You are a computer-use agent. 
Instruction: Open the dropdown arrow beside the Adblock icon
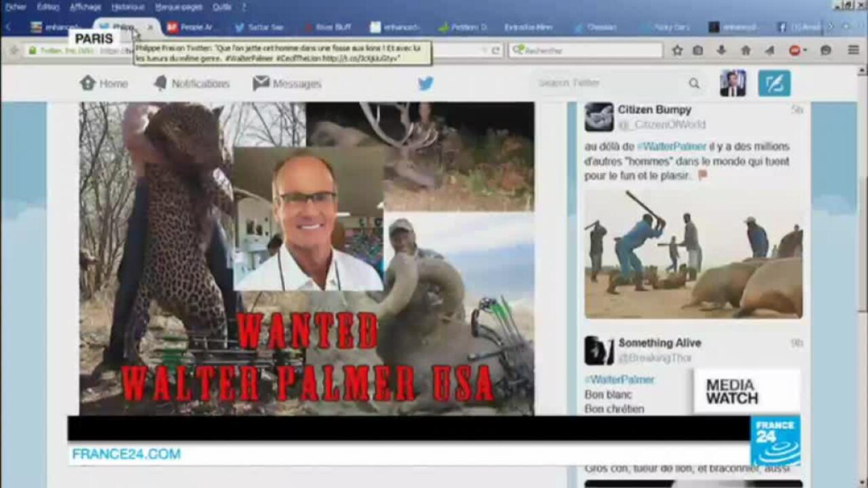[806, 49]
